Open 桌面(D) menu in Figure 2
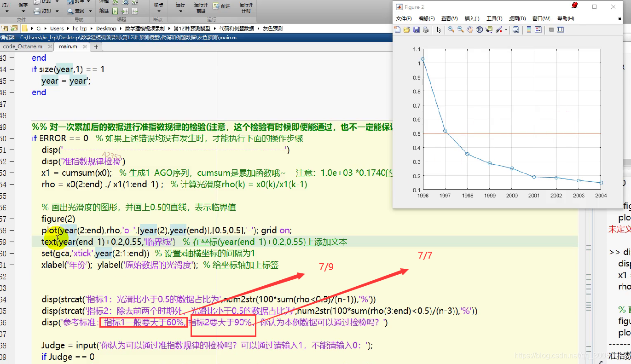The image size is (631, 364). 517,18
